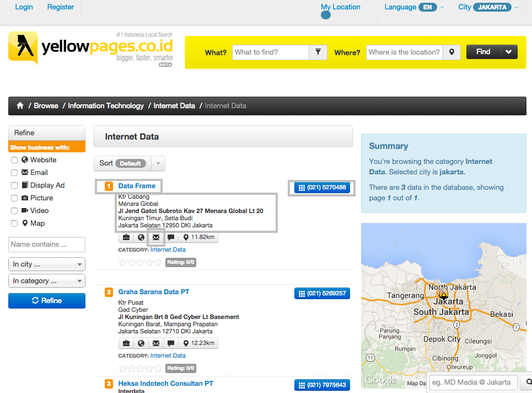The image size is (532, 393).
Task: Click the briefcase icon under Graha Sarana Data PT
Action: (x=126, y=343)
